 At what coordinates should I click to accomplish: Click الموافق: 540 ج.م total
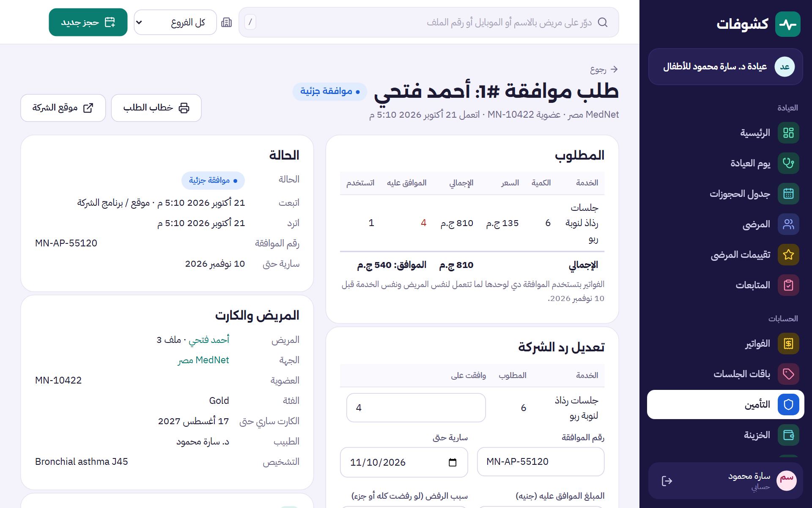(392, 265)
